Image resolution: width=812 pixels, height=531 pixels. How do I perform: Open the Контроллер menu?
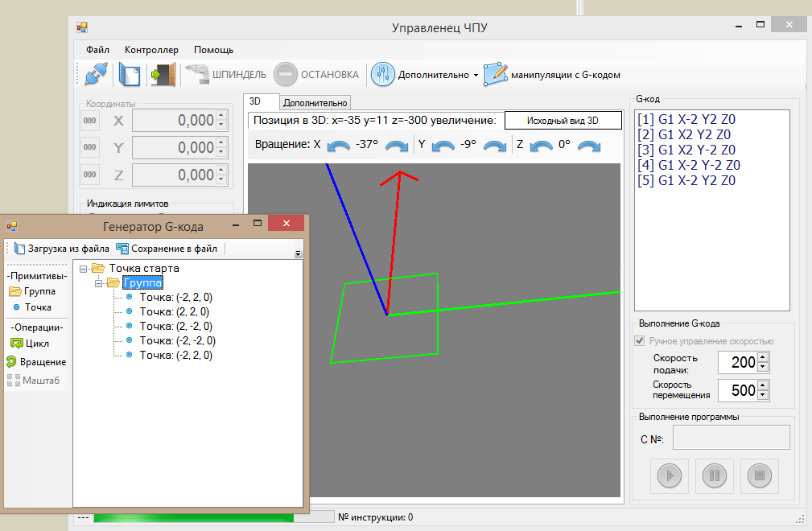point(151,50)
